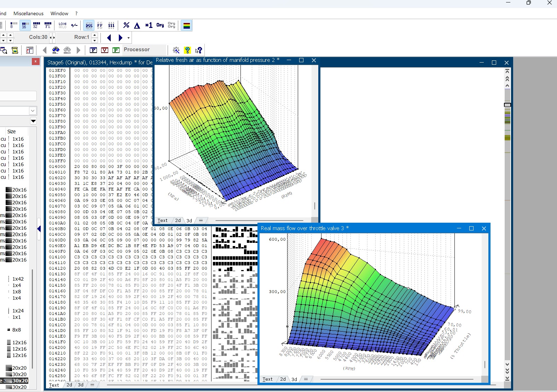Screen dimensions: 557x392
Task: Click the yellow scroll map icon
Action: click(x=15, y=50)
